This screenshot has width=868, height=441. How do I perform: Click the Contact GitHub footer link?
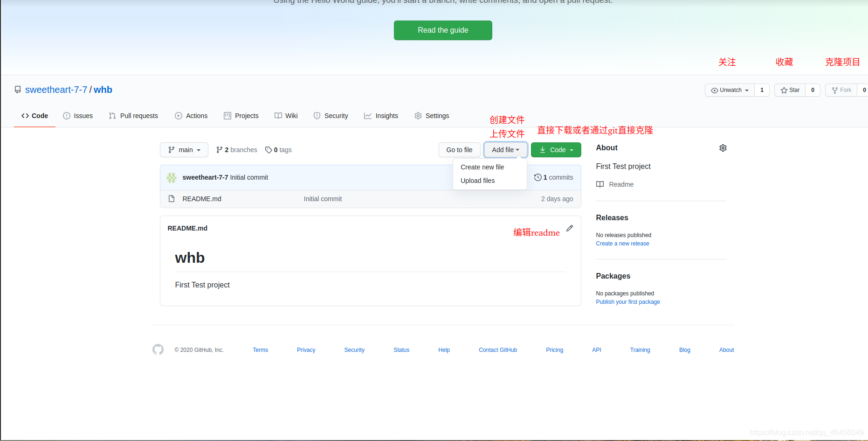(498, 350)
